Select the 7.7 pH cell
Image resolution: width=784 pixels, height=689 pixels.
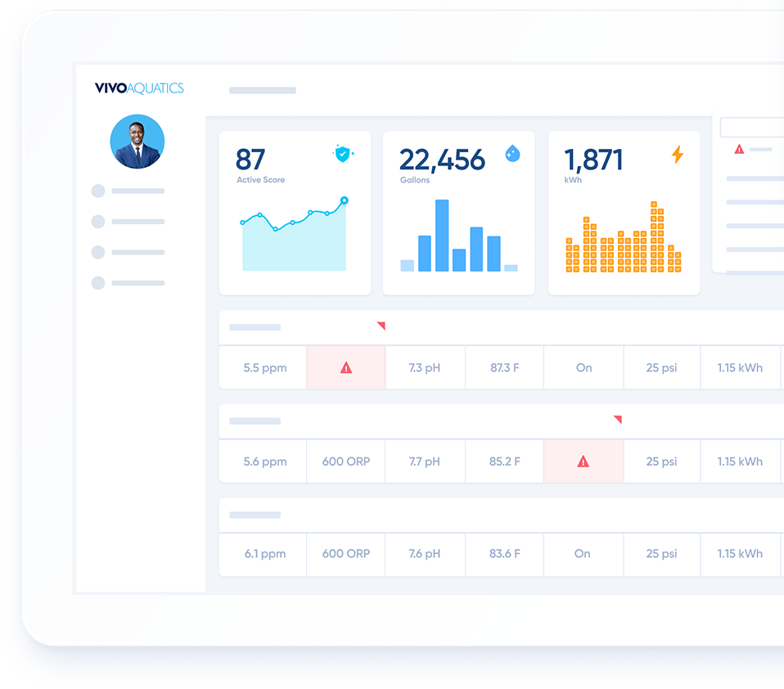point(424,462)
